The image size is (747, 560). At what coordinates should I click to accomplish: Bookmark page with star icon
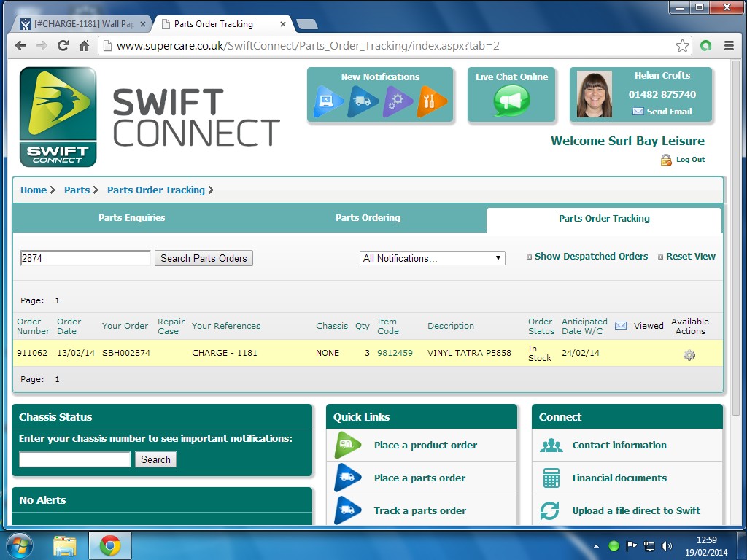(682, 46)
